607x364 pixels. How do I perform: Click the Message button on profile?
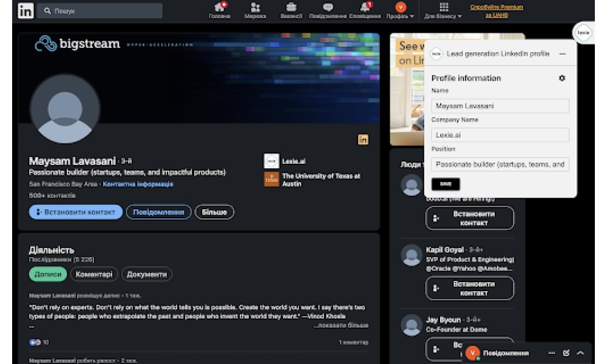(x=158, y=212)
